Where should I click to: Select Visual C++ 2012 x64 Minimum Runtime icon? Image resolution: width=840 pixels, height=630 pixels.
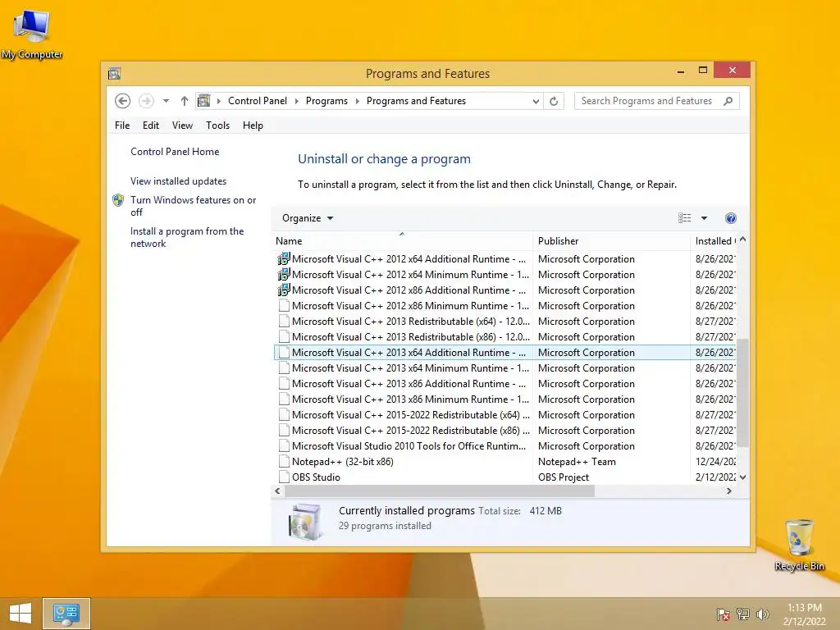tap(283, 274)
